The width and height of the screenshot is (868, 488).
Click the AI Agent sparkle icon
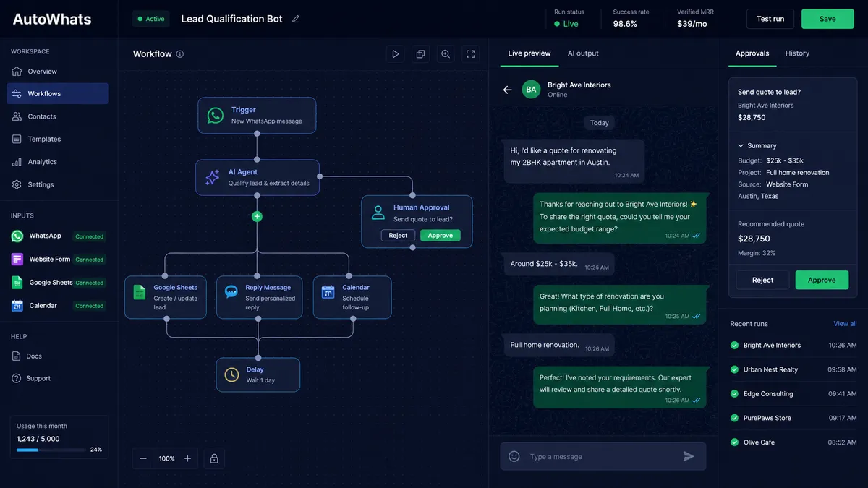pos(213,177)
